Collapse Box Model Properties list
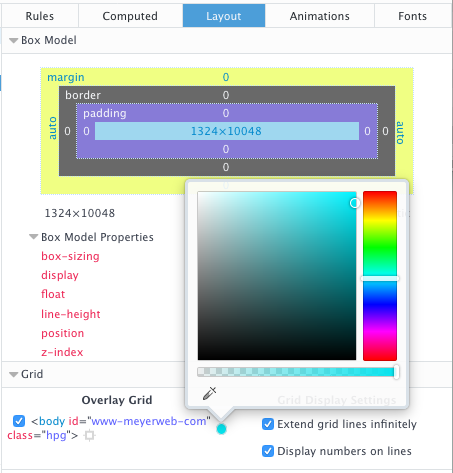Viewport: 453px width, 473px height. pos(34,237)
